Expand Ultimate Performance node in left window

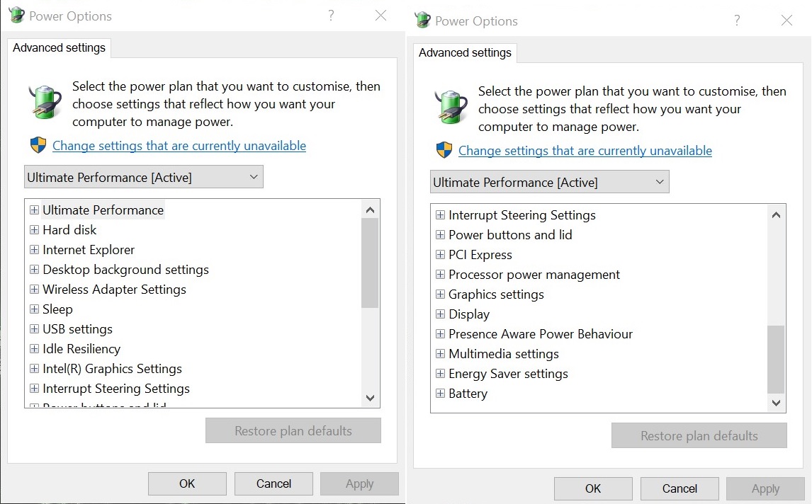(34, 210)
